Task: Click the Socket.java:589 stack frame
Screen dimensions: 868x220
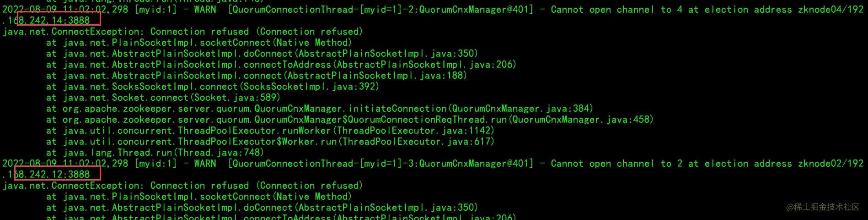Action: pos(236,98)
